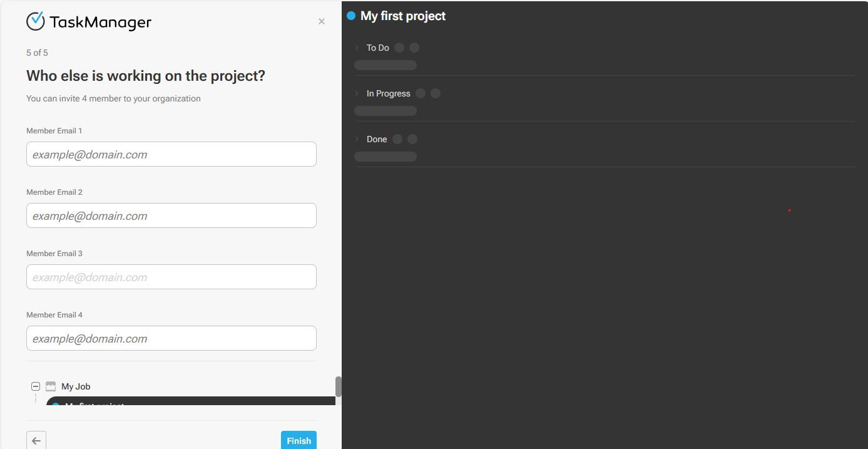Click the second round placeholder icon beside To Do
The image size is (868, 449).
[414, 48]
